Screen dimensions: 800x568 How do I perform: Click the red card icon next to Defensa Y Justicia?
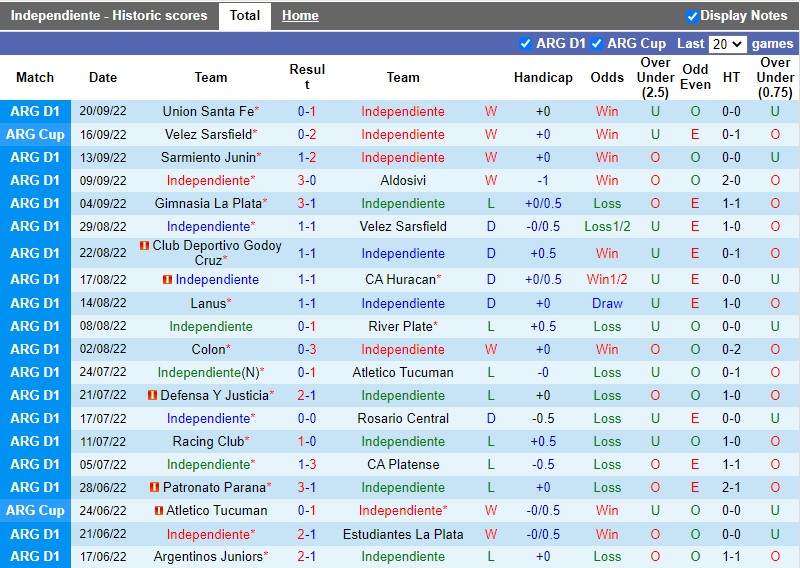click(153, 396)
